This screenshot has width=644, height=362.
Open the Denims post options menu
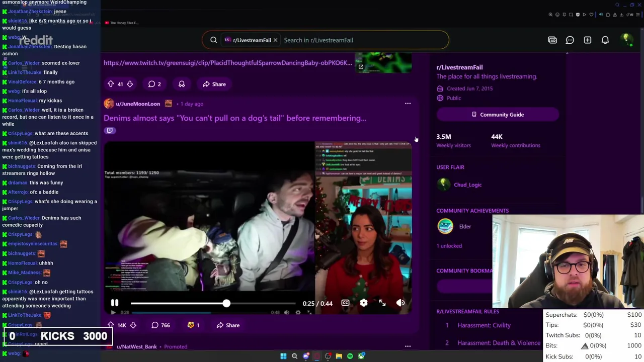click(x=408, y=104)
